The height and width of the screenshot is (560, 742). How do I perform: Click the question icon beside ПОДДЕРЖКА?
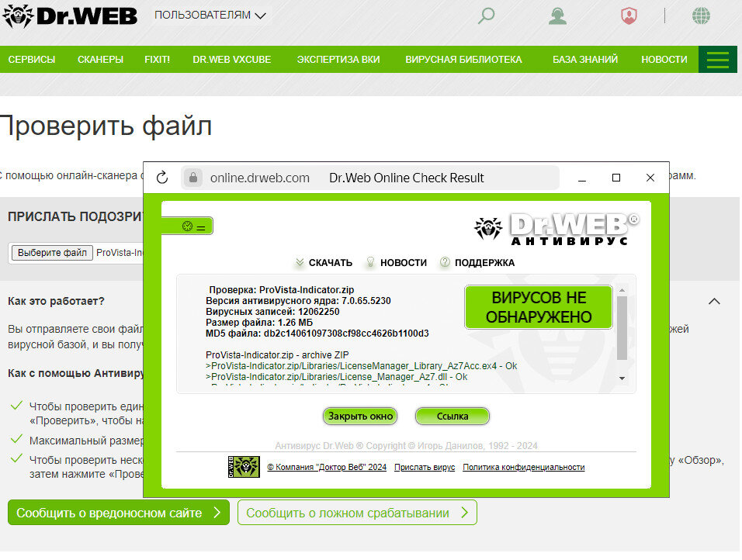coord(445,262)
